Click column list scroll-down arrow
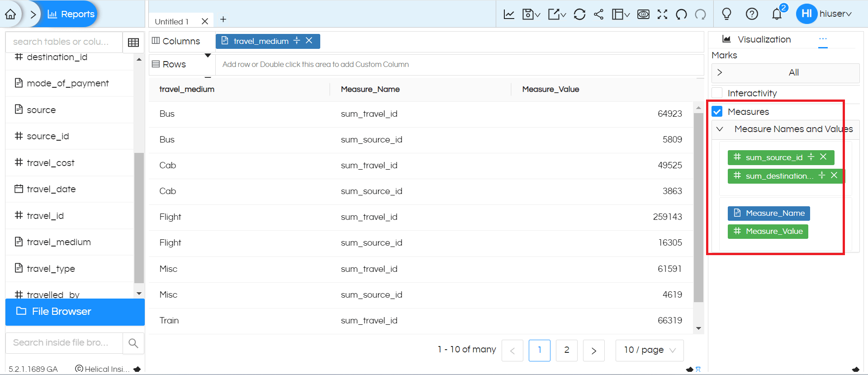 [x=139, y=294]
